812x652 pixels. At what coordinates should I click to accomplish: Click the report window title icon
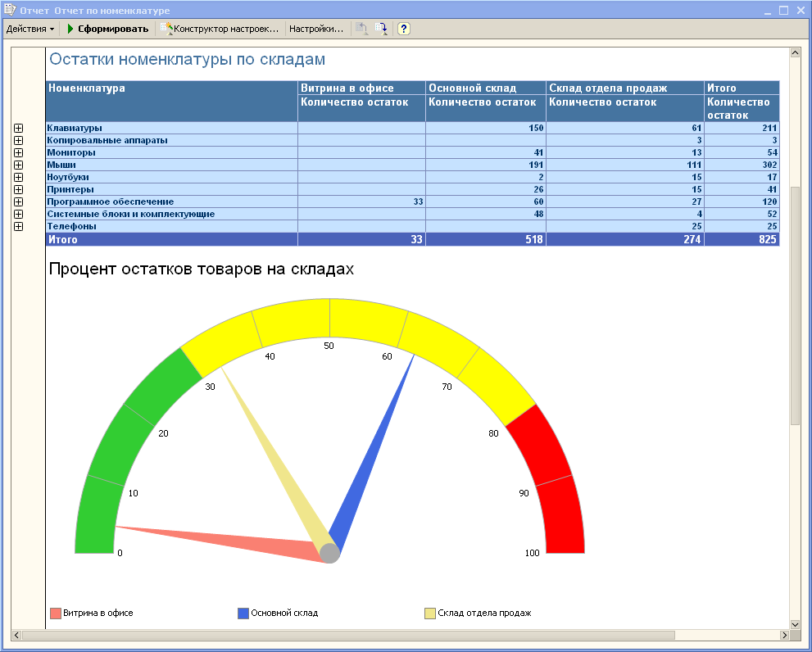[x=9, y=10]
